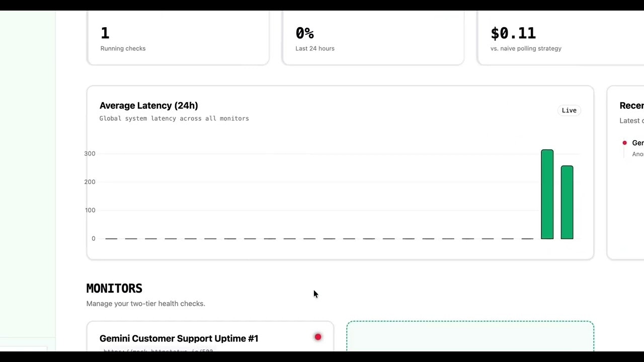Click 'Global system latency across all monitors' text
The width and height of the screenshot is (644, 362).
(174, 119)
